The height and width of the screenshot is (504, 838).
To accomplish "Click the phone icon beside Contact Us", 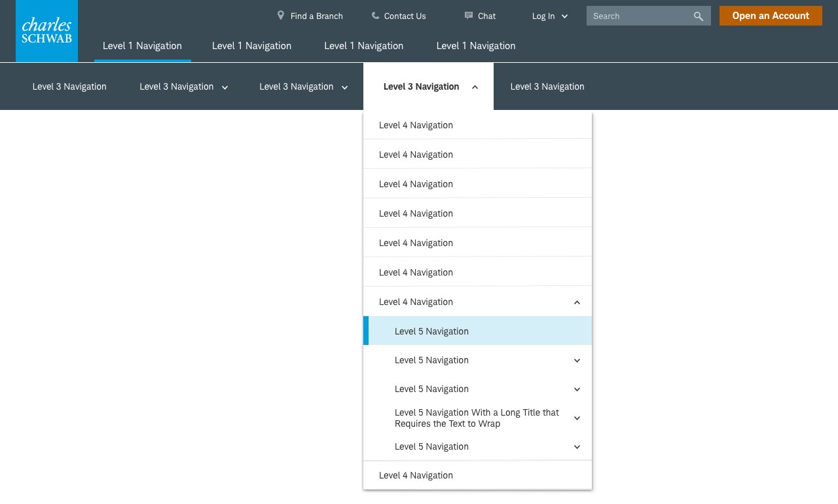I will (x=375, y=15).
